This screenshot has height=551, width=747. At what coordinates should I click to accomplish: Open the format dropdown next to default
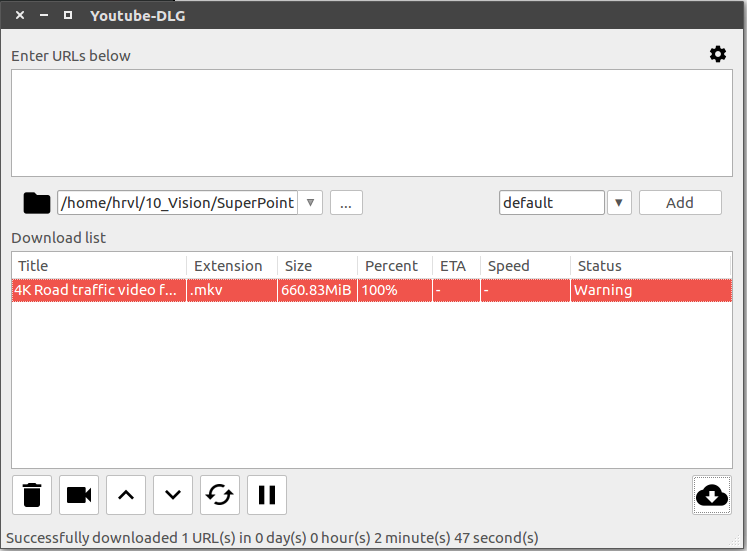click(619, 203)
